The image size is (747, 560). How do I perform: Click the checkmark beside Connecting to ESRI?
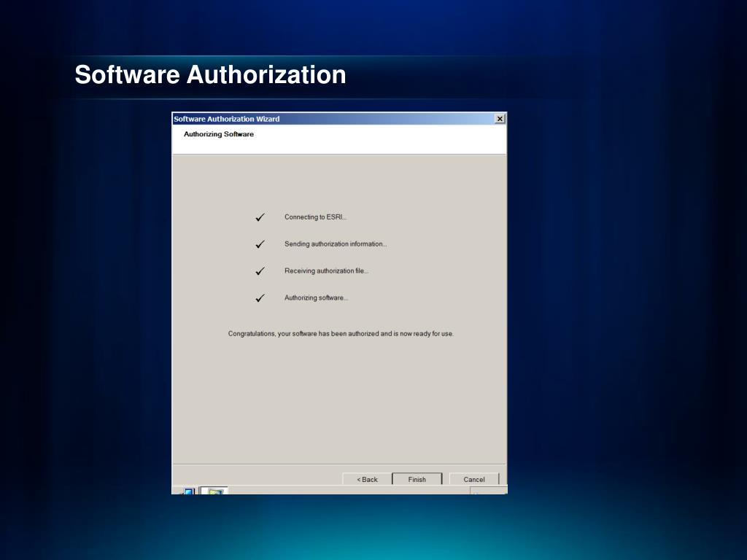click(x=260, y=217)
